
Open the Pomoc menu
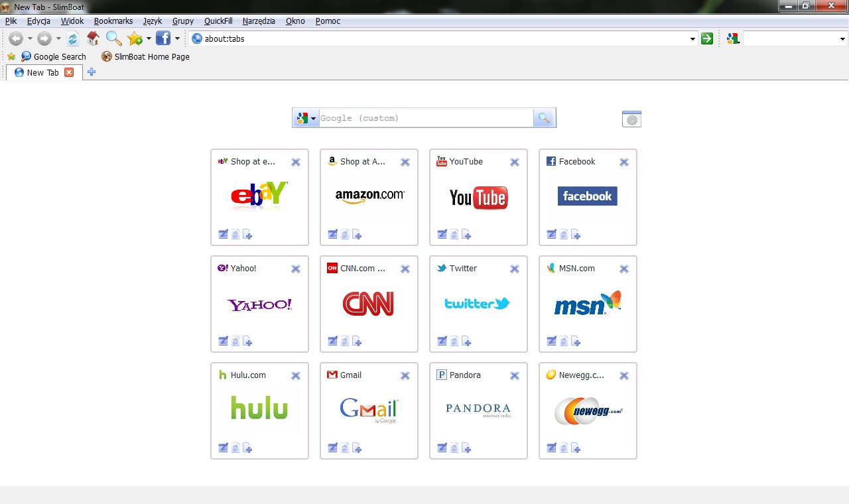click(x=328, y=21)
